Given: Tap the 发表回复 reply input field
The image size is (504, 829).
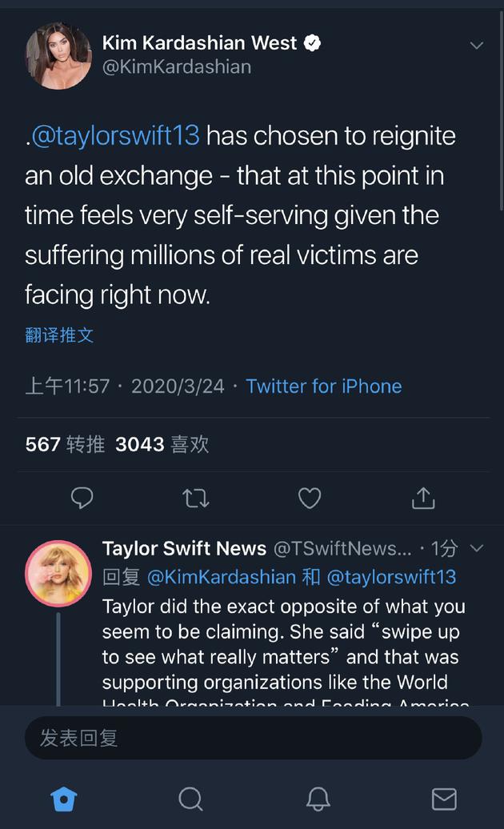Looking at the screenshot, I should [x=253, y=737].
